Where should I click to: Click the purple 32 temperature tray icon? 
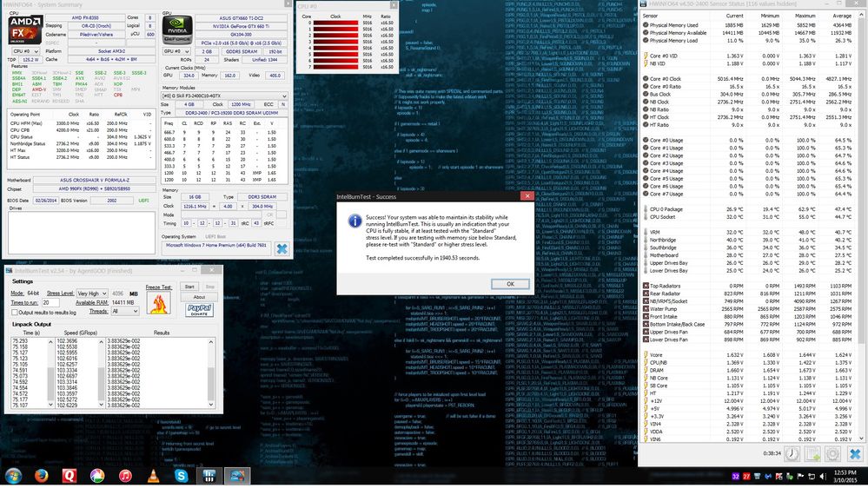click(736, 477)
